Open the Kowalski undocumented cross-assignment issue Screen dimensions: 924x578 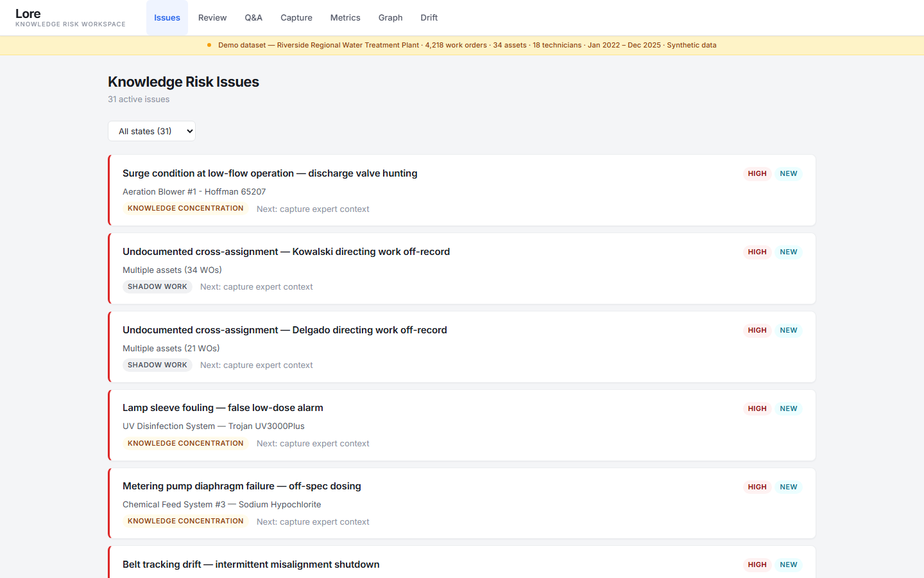click(286, 252)
